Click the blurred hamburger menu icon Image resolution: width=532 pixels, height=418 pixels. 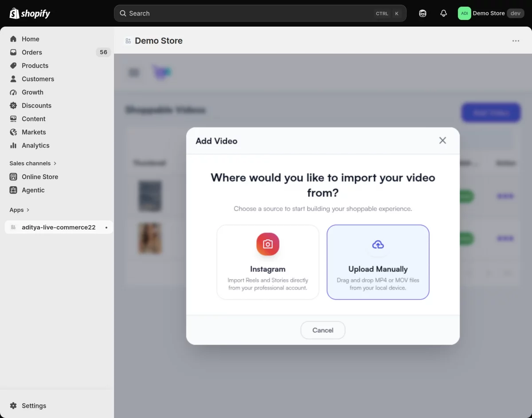coord(134,73)
